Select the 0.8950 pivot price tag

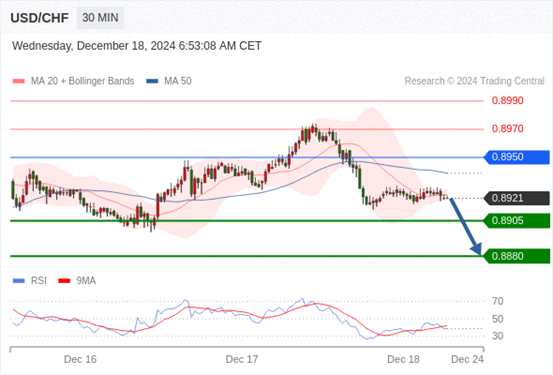coord(517,157)
